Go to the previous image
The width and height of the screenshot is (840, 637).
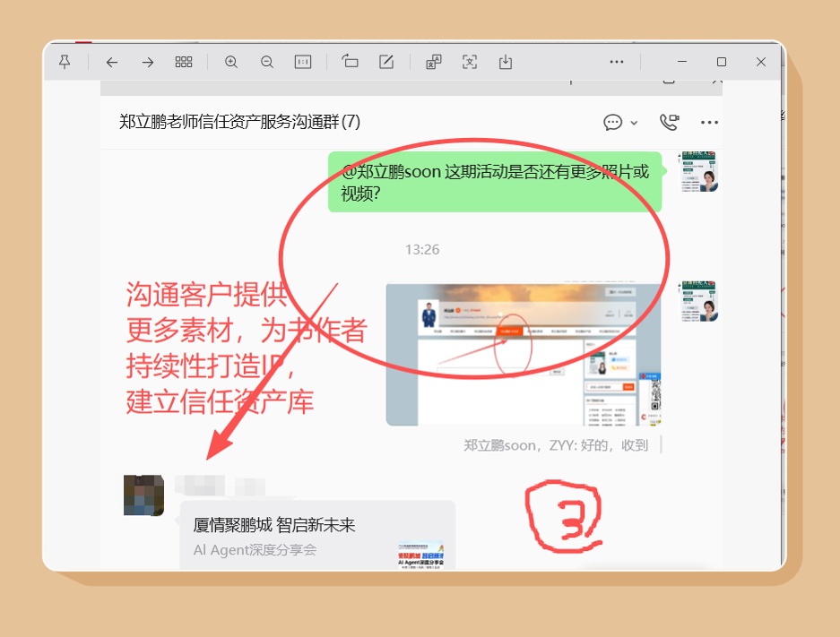pyautogui.click(x=111, y=62)
